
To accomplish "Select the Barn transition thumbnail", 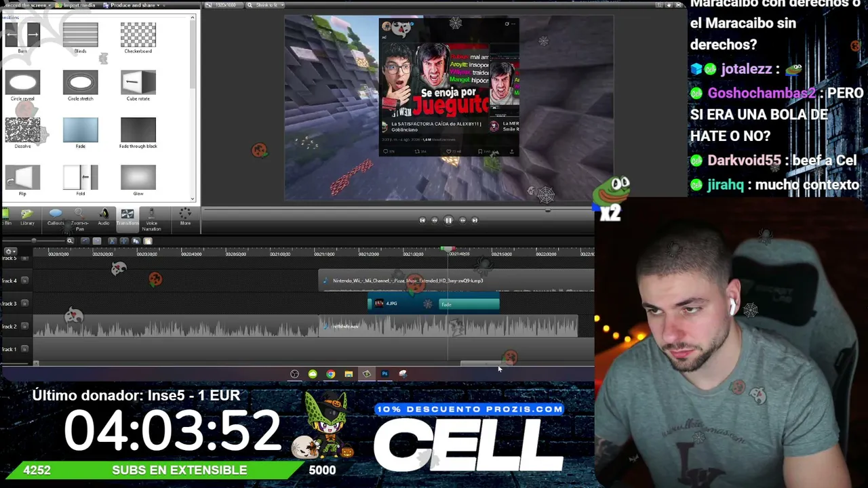I will [22, 35].
